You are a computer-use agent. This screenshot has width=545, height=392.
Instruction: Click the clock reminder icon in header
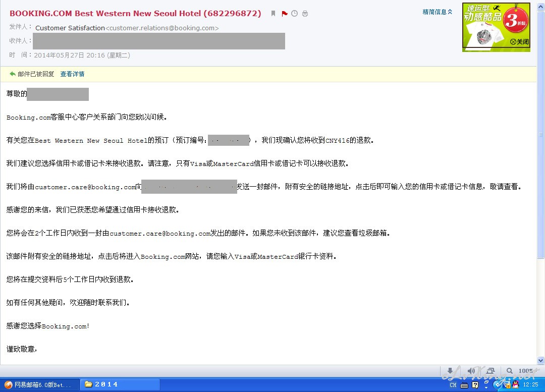pos(295,14)
